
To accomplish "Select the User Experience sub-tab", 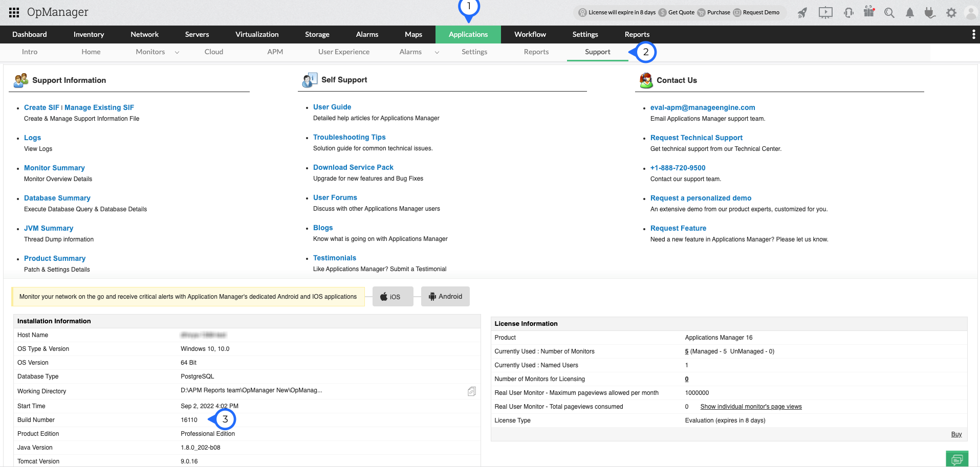I will click(x=343, y=52).
